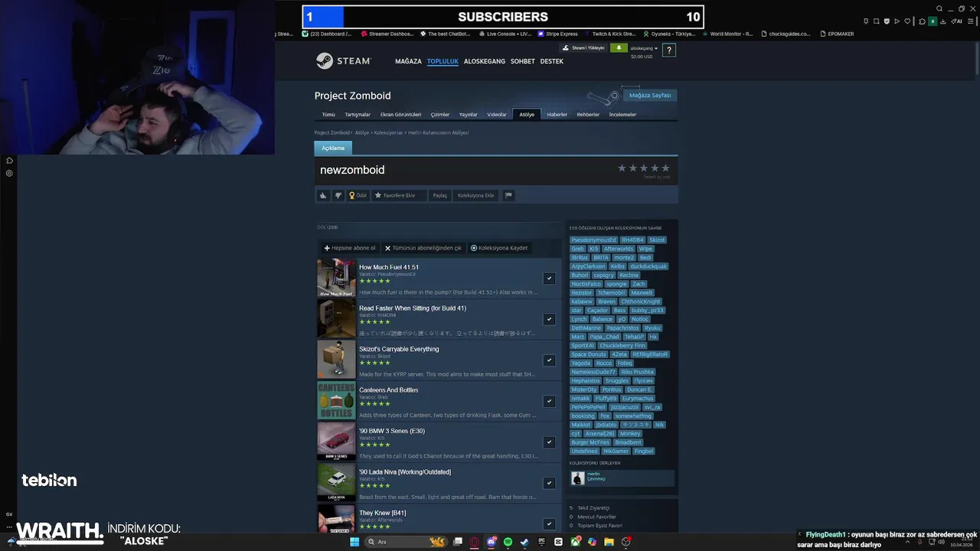Switch to Rehberler tab

pos(588,115)
